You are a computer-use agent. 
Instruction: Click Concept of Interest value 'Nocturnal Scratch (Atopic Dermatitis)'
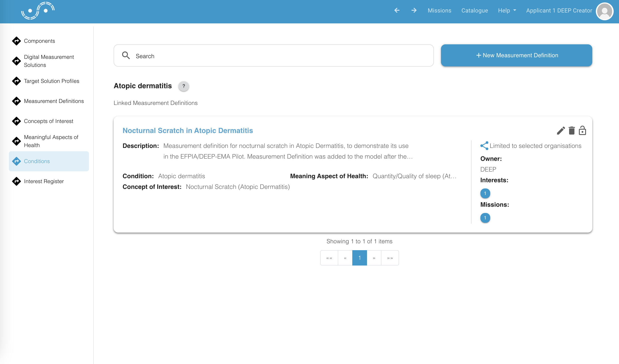click(x=238, y=187)
